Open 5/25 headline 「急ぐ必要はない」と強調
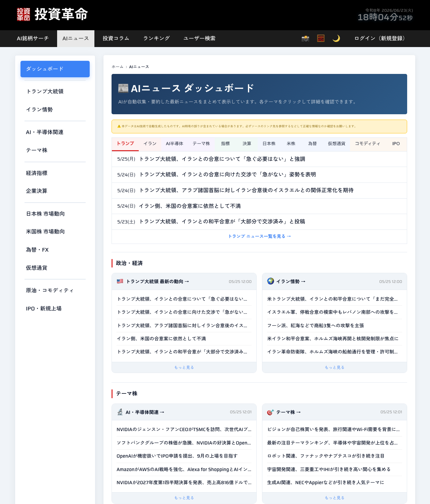The image size is (430, 504). coord(259,159)
